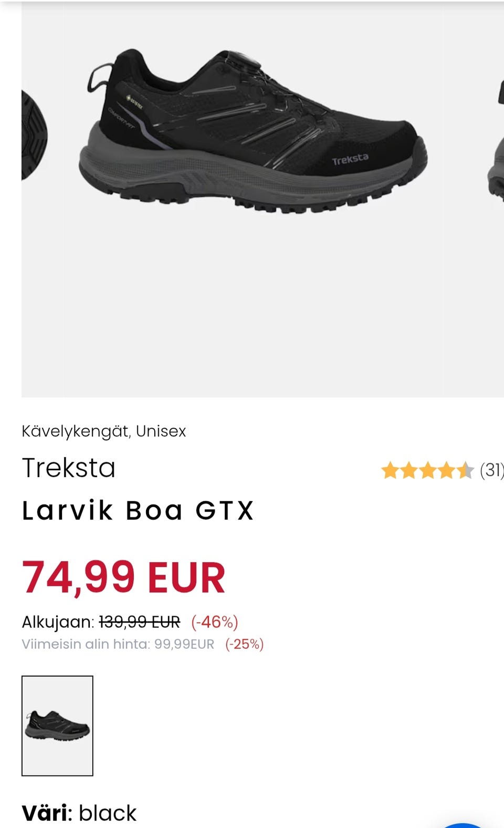Click the fourth yellow rating star
This screenshot has height=828, width=504.
[446, 470]
